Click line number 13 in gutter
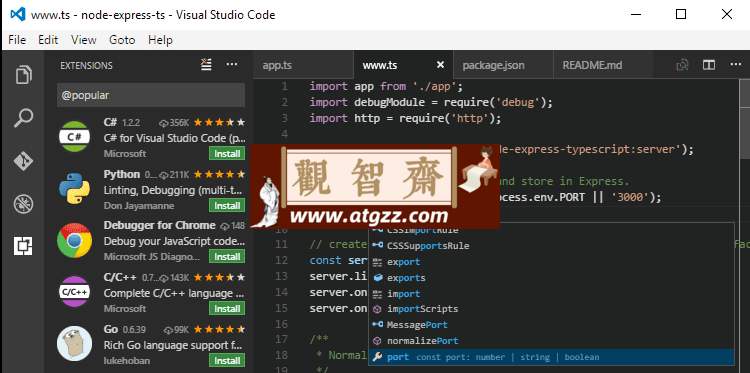 282,276
